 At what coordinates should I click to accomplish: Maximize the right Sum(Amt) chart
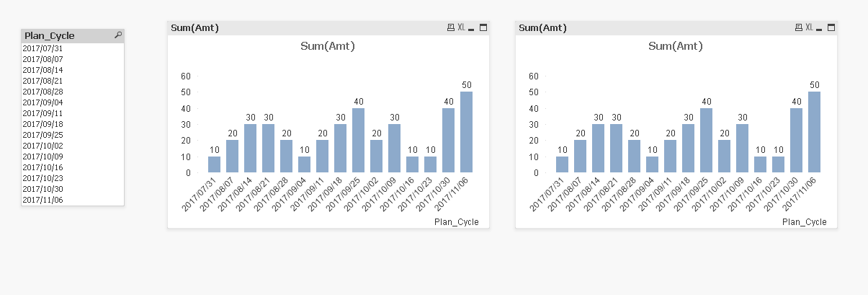click(831, 27)
